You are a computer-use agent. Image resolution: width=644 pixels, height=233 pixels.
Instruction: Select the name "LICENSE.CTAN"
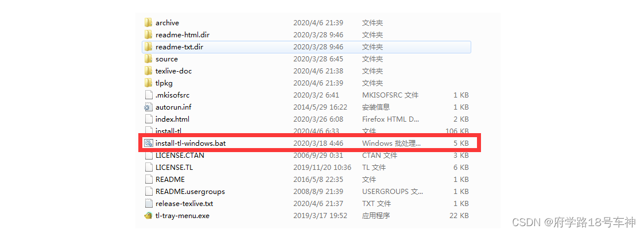(x=180, y=156)
